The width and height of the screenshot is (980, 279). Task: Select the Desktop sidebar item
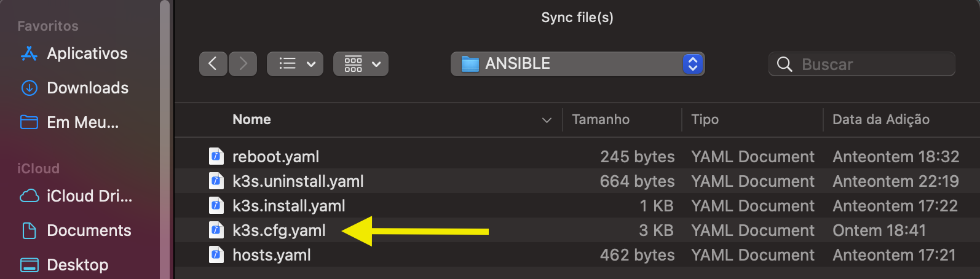tap(65, 265)
